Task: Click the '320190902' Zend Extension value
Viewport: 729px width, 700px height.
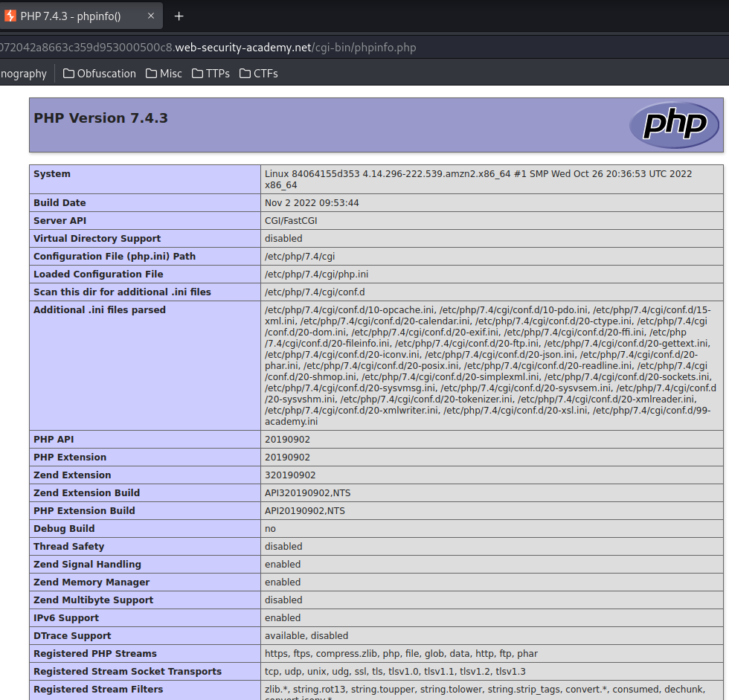Action: coord(290,475)
